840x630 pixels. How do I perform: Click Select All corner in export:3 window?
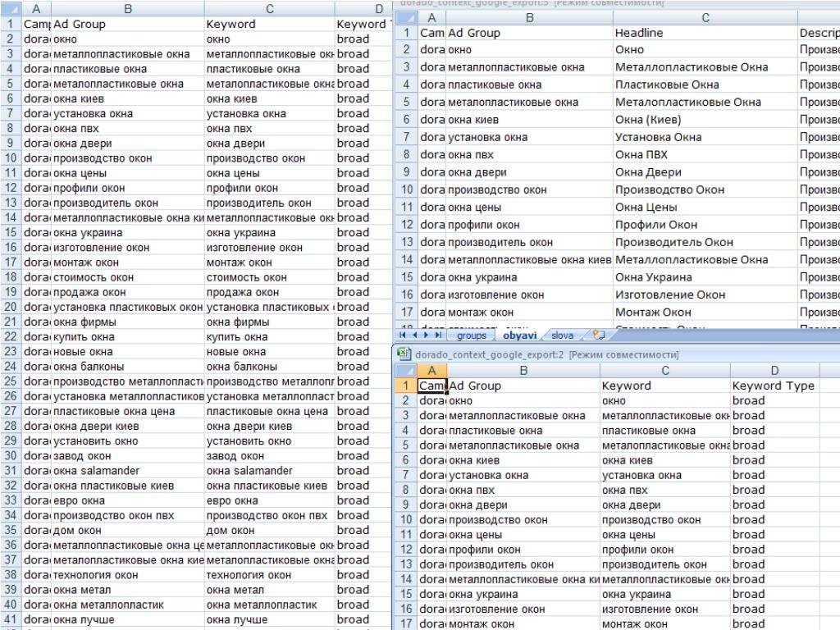pos(406,18)
